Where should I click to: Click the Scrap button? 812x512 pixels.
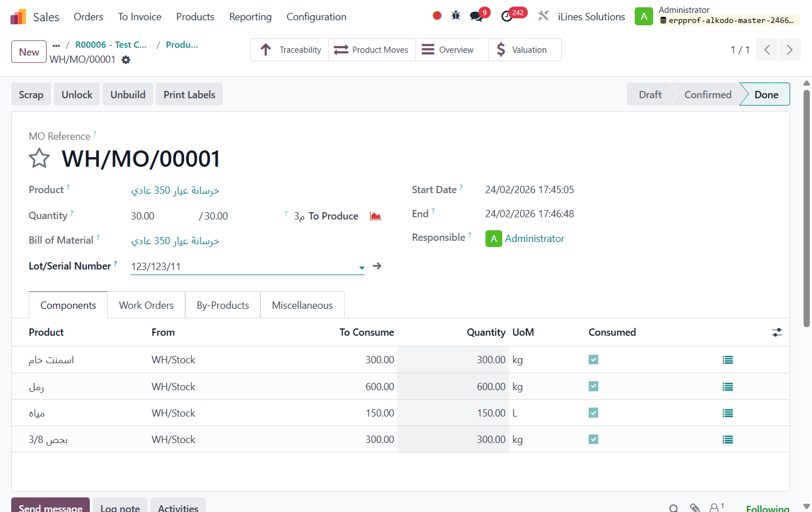31,94
